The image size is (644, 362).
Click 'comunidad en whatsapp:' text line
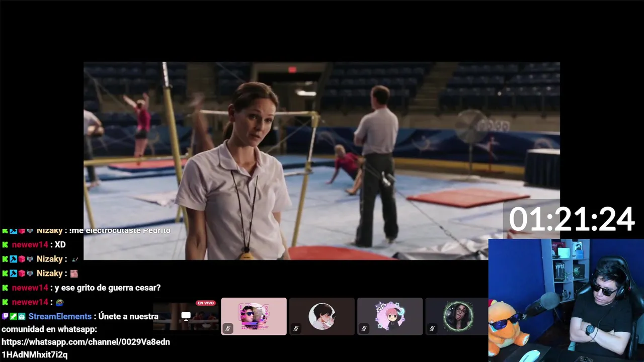tap(49, 329)
